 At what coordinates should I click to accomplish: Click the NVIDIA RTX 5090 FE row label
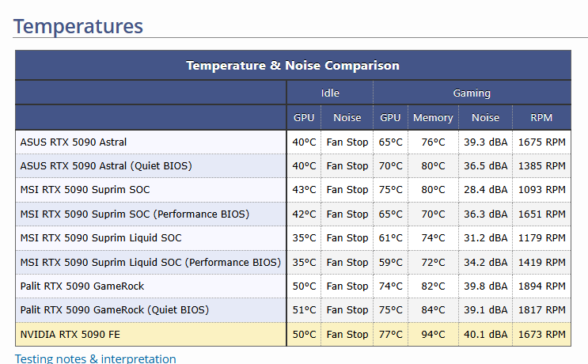click(x=73, y=334)
